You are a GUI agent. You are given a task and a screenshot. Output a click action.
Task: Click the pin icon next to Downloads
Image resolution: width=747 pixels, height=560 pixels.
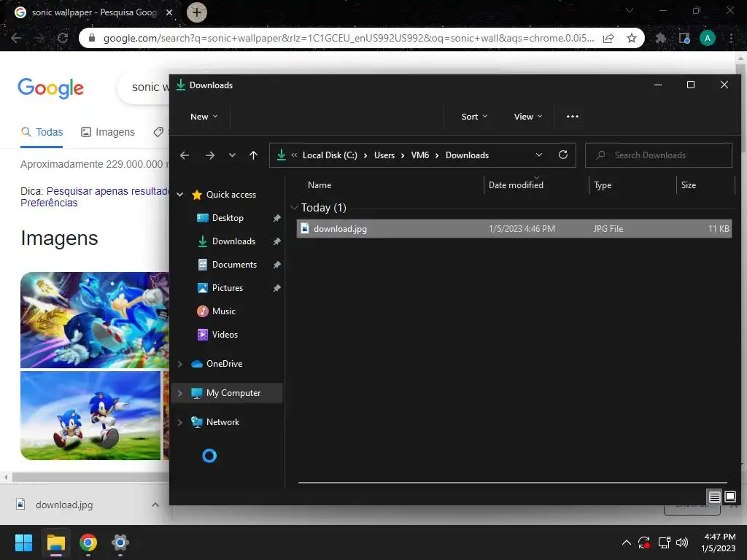[x=276, y=241]
